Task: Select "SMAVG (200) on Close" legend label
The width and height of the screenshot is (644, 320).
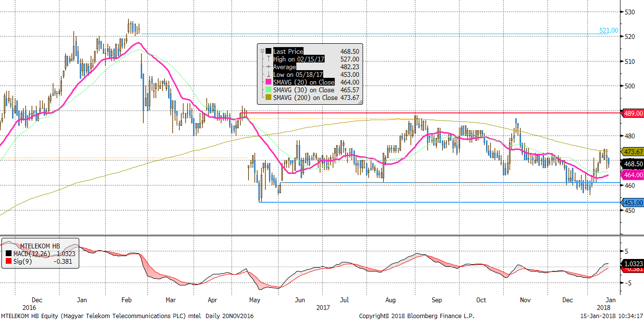Action: [305, 98]
